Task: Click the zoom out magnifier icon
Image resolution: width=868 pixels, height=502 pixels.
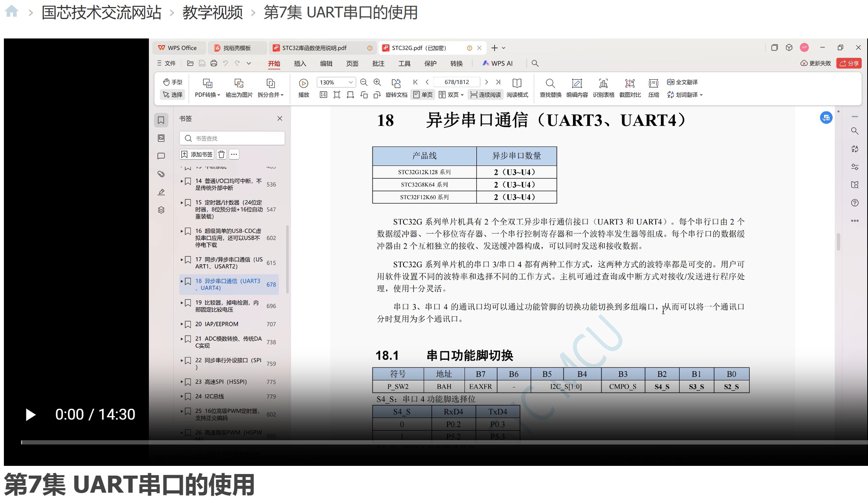Action: (x=364, y=82)
